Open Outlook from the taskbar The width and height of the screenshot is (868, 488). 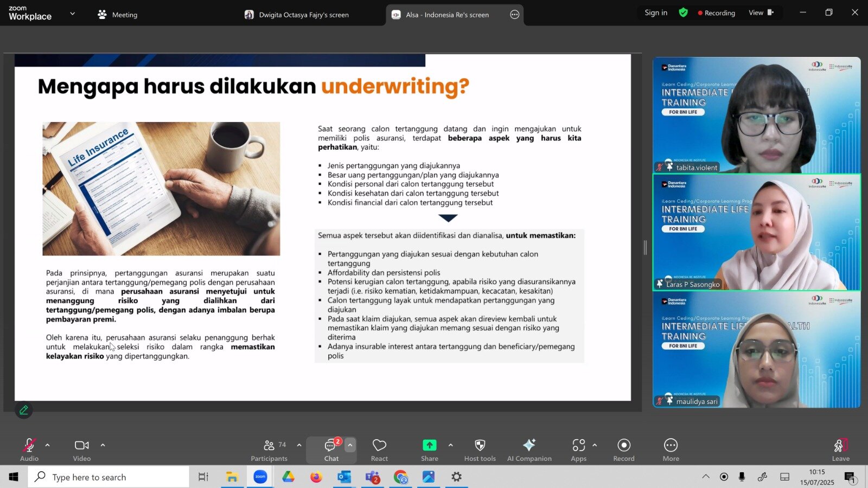[x=344, y=477]
